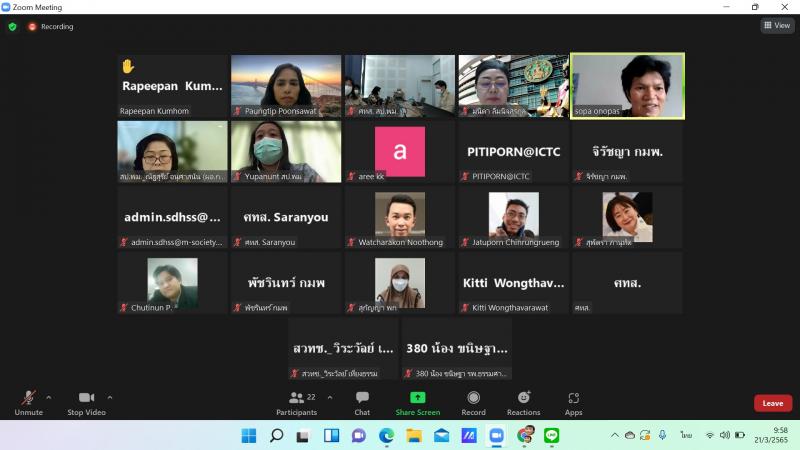Open Windows Start menu

249,435
